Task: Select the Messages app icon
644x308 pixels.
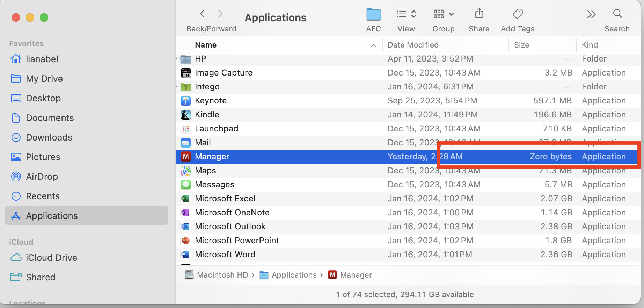Action: coord(186,185)
